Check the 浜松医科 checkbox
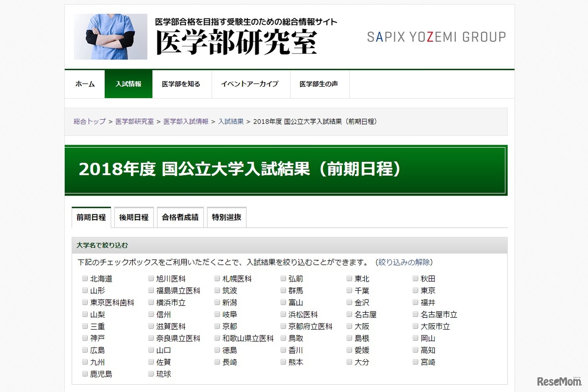588x392 pixels. 283,314
